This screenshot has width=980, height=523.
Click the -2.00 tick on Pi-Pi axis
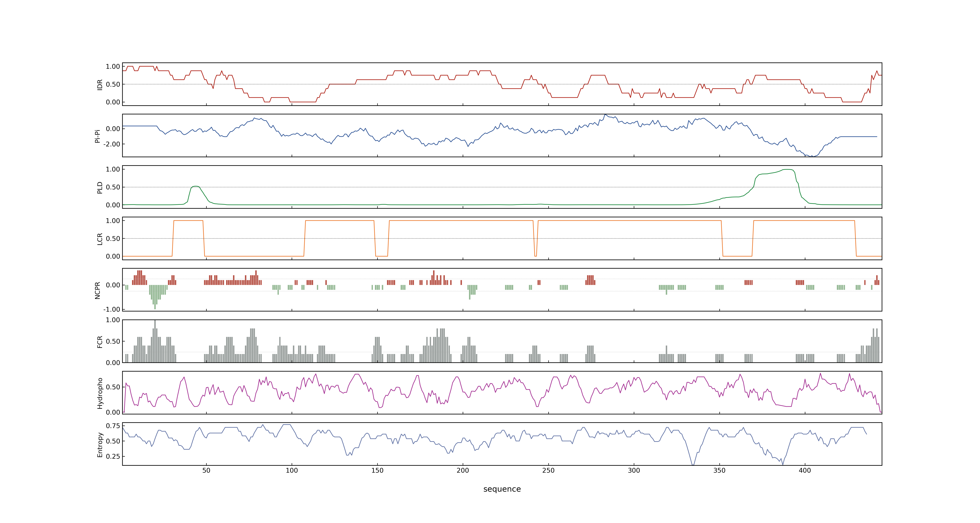pyautogui.click(x=111, y=144)
